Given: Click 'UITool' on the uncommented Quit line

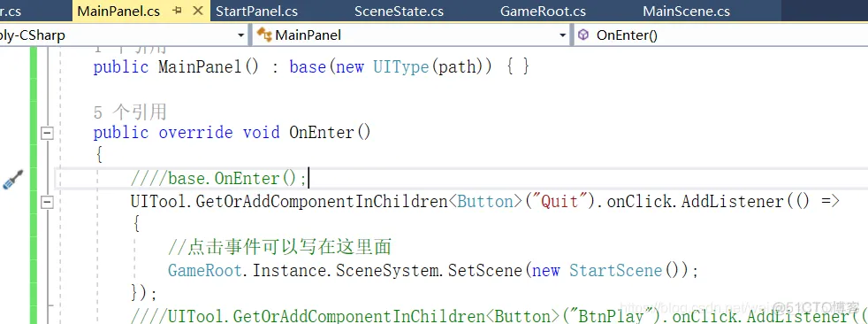Looking at the screenshot, I should (x=158, y=201).
